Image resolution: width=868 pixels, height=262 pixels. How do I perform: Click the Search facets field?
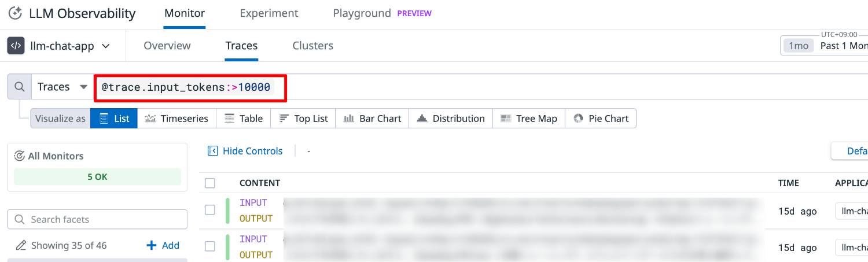point(97,219)
